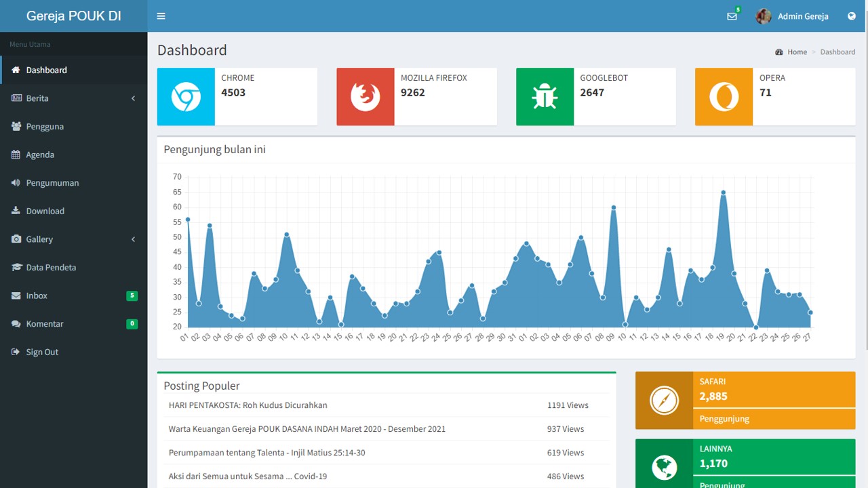Click the Safari compass icon tile
This screenshot has height=488, width=868.
(x=664, y=401)
